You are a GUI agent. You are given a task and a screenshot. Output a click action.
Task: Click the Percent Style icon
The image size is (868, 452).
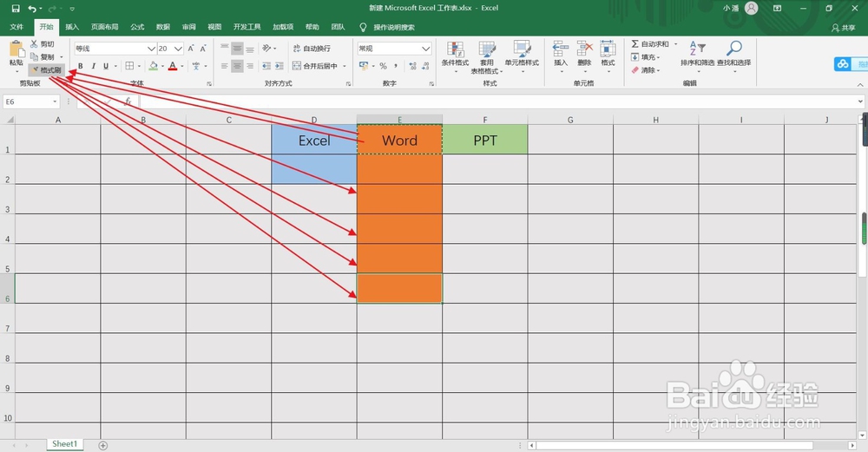coord(383,66)
